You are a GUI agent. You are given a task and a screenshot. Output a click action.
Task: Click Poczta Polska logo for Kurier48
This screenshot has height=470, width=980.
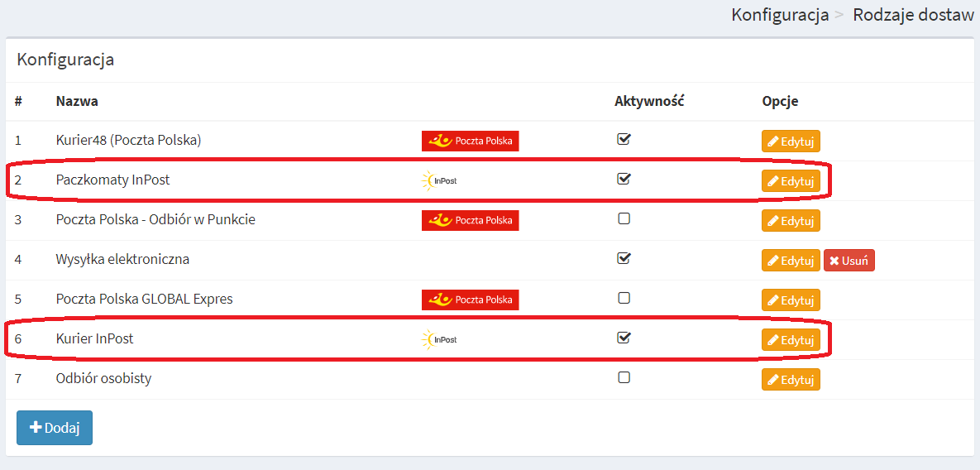[470, 141]
